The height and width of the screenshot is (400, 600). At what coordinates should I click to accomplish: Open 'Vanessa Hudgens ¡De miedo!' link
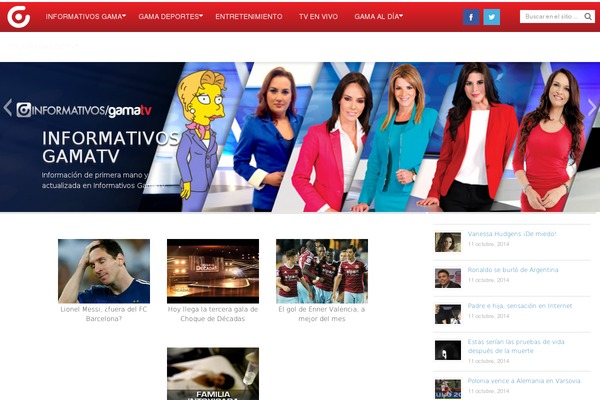pyautogui.click(x=512, y=234)
